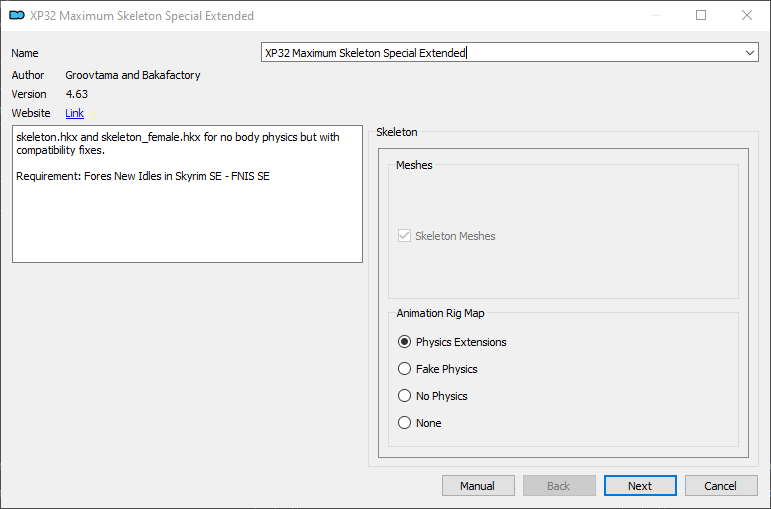
Task: Open the Website Link hyperlink
Action: [74, 113]
